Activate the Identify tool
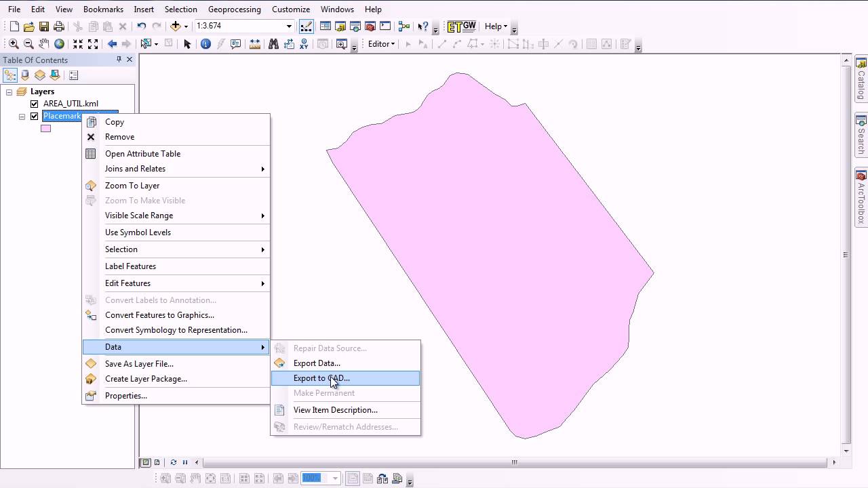Screen dimensions: 868x488 pyautogui.click(x=205, y=44)
